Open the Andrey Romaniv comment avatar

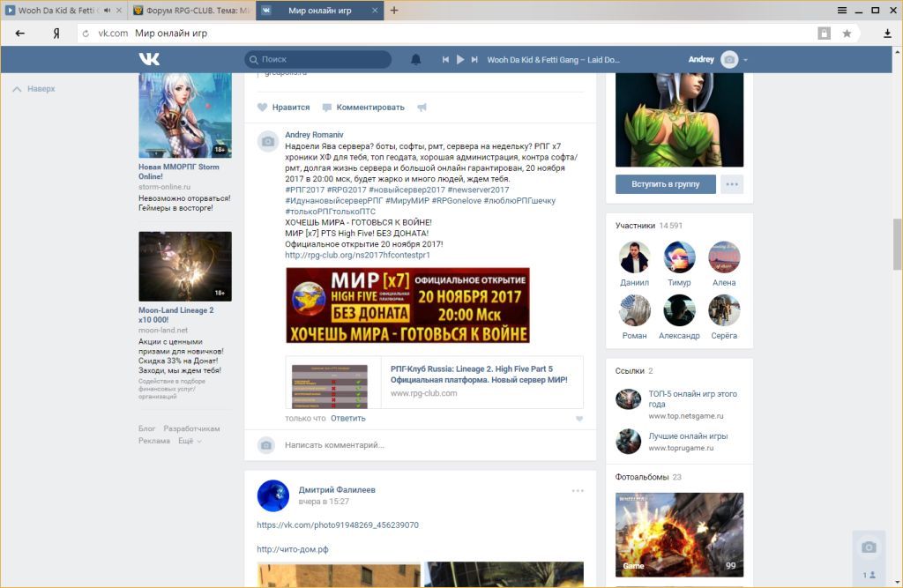point(268,141)
